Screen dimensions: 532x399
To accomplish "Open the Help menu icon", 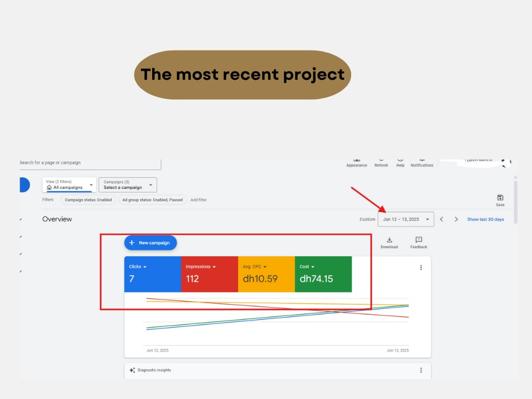I will 401,163.
